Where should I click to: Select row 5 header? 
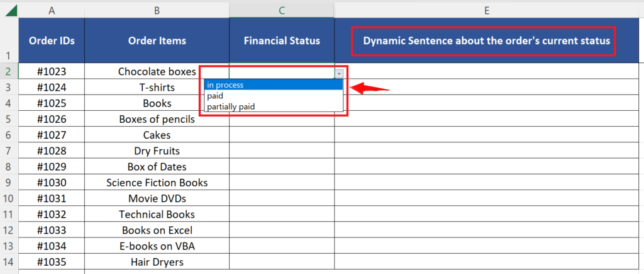coord(9,119)
